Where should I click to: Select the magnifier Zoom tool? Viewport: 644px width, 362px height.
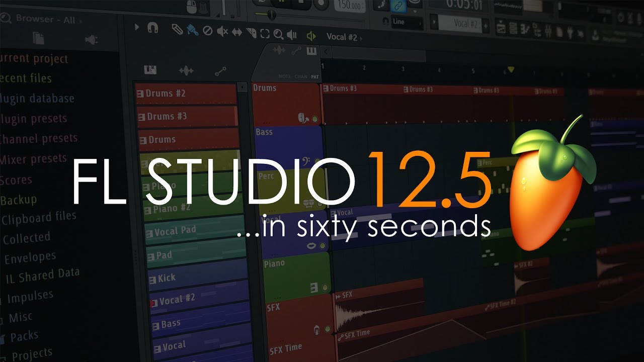278,34
